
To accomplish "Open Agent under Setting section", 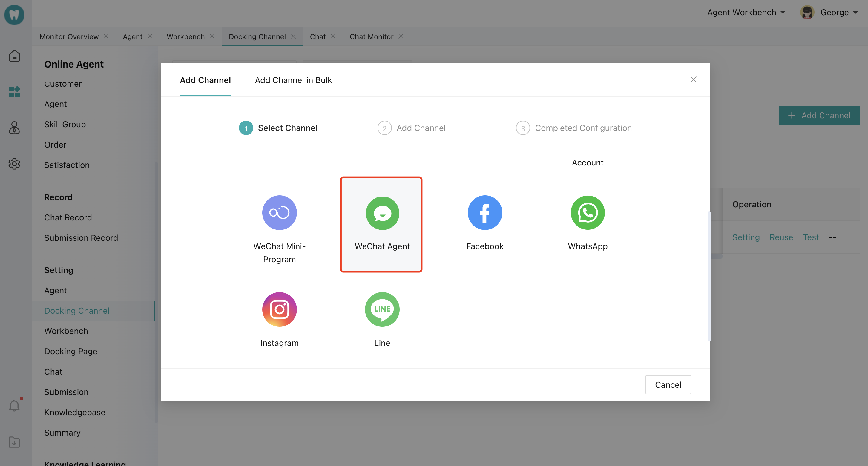I will click(x=55, y=290).
